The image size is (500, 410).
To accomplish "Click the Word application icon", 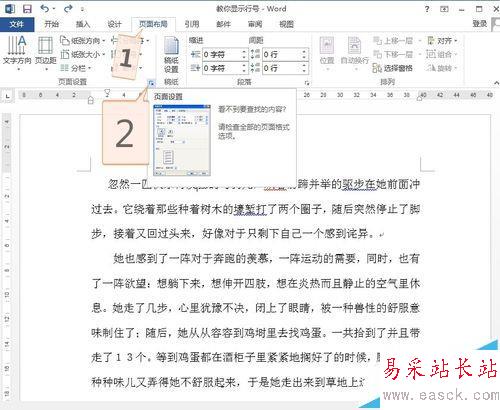I will [x=9, y=9].
